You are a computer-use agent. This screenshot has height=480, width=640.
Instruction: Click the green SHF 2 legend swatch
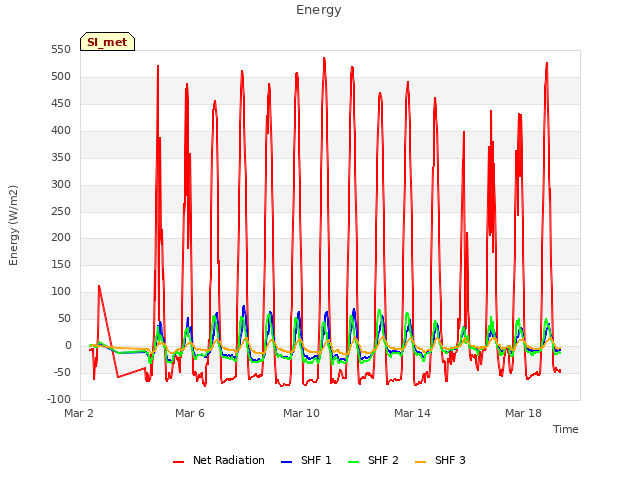pos(353,462)
